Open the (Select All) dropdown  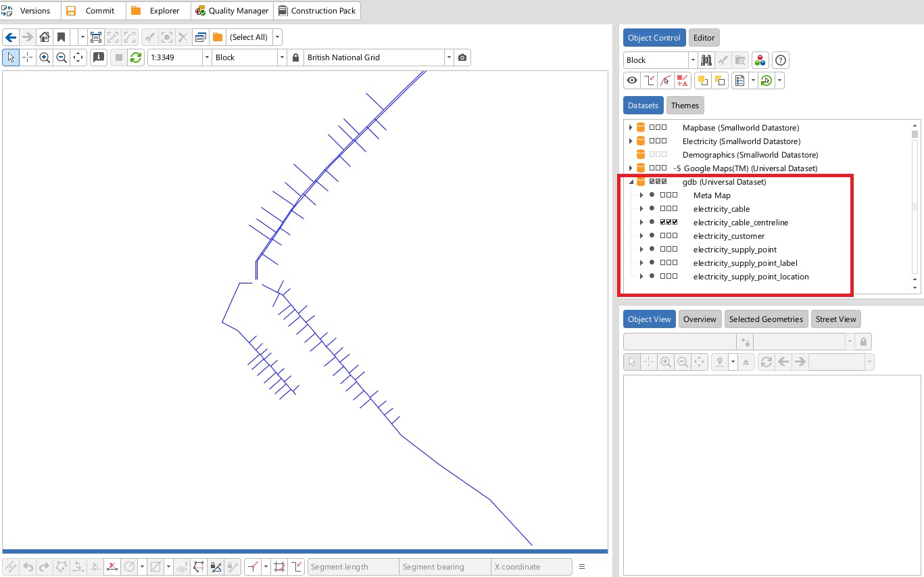pyautogui.click(x=277, y=37)
